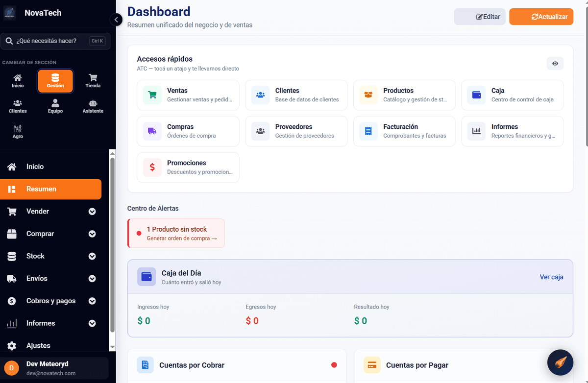588x383 pixels.
Task: Open the Clientes quick access icon
Action: coord(261,95)
